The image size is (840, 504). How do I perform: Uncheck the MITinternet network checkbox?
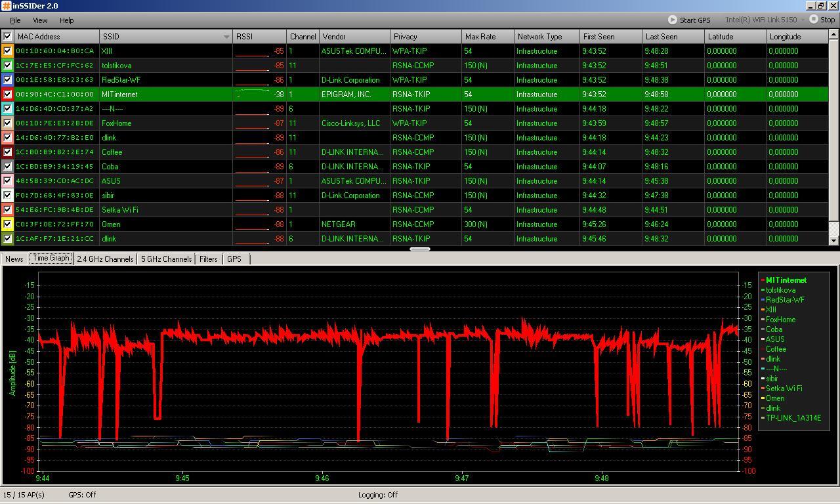pyautogui.click(x=7, y=94)
